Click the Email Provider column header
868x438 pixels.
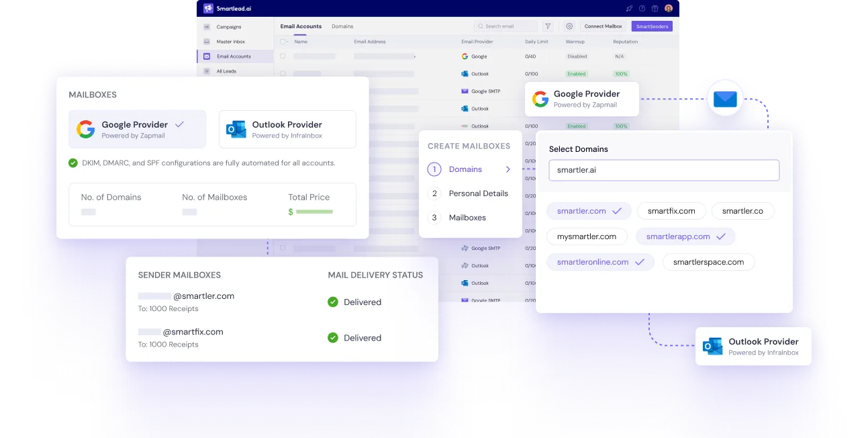(x=477, y=42)
